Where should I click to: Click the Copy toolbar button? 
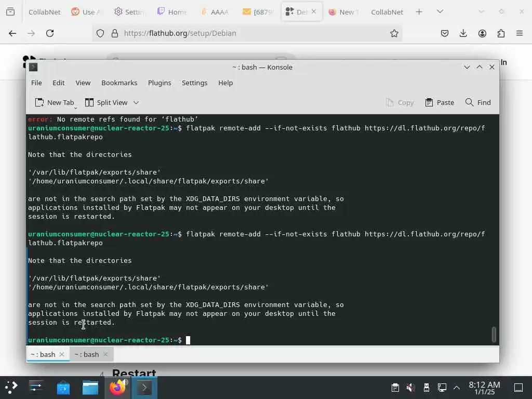pos(400,102)
